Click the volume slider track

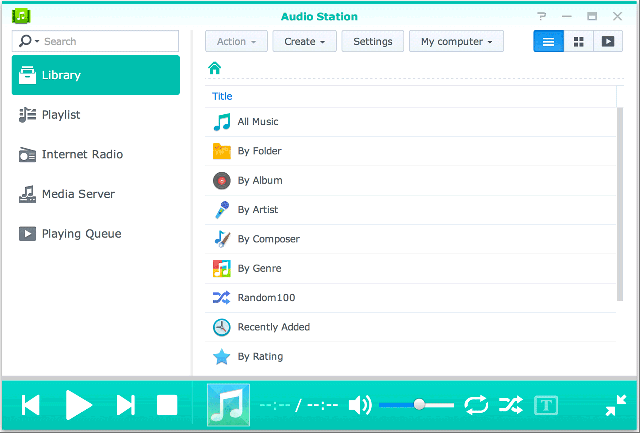416,405
